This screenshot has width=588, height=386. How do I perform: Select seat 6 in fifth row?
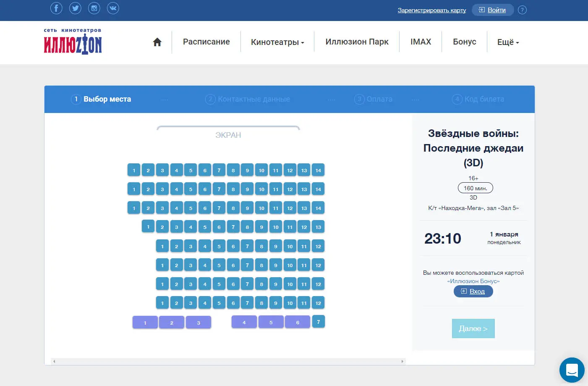click(x=233, y=246)
